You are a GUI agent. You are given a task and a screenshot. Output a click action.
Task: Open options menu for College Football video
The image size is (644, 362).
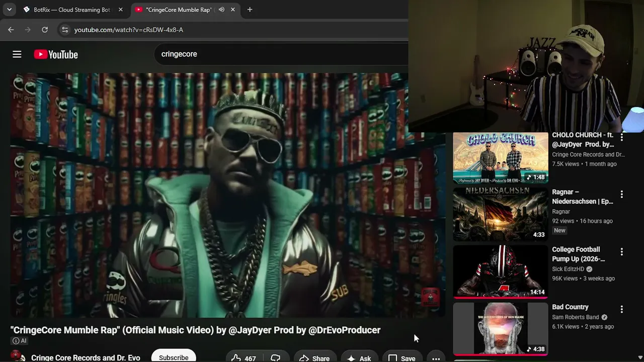coord(622,251)
